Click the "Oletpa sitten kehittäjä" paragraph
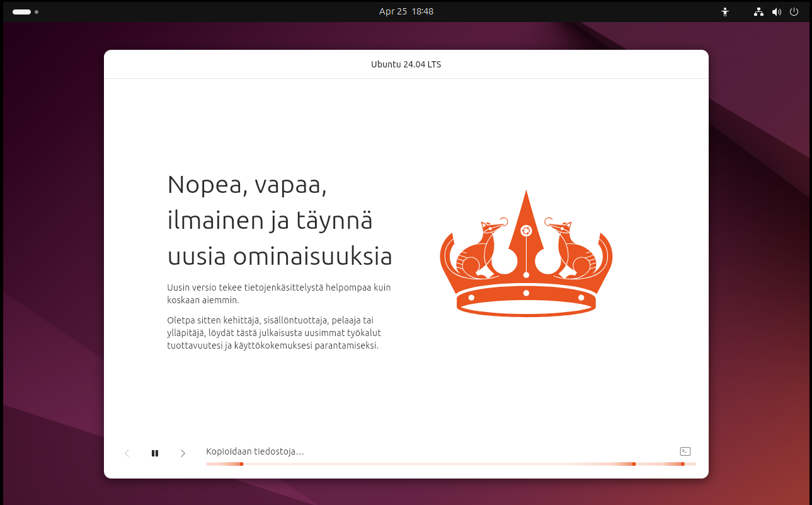Viewport: 812px width, 505px height. coord(274,333)
